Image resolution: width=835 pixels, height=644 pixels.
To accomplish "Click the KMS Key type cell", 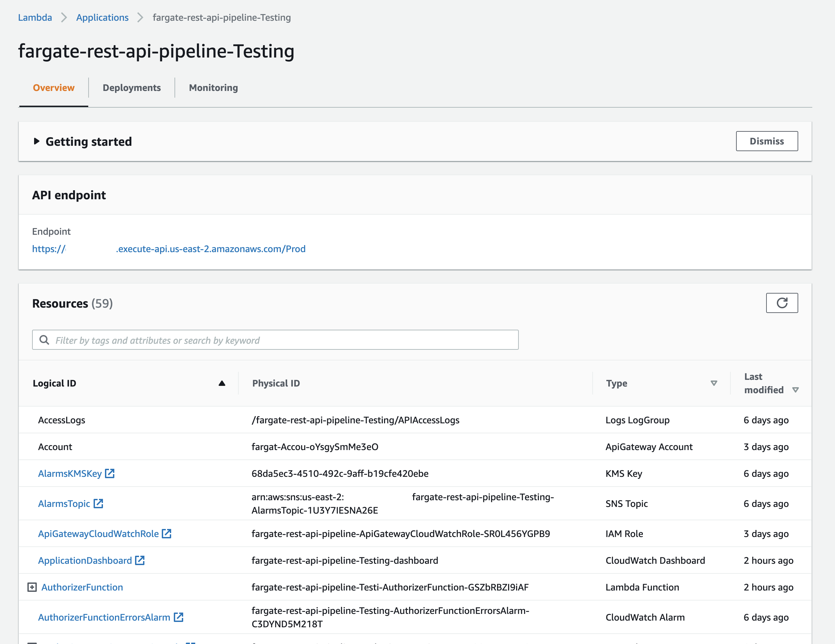I will [x=623, y=473].
